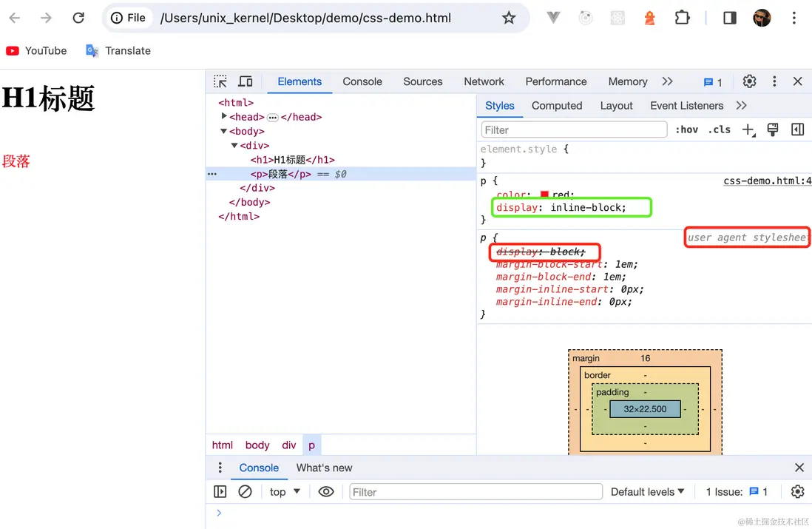Expand the head element tree node
This screenshot has width=812, height=529.
pyautogui.click(x=224, y=117)
